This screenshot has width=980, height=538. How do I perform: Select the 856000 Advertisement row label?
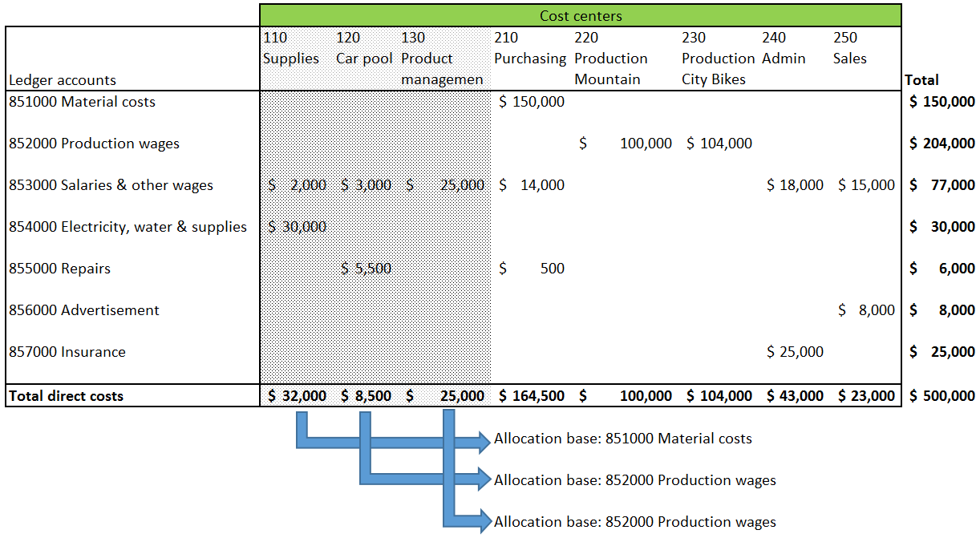(84, 310)
